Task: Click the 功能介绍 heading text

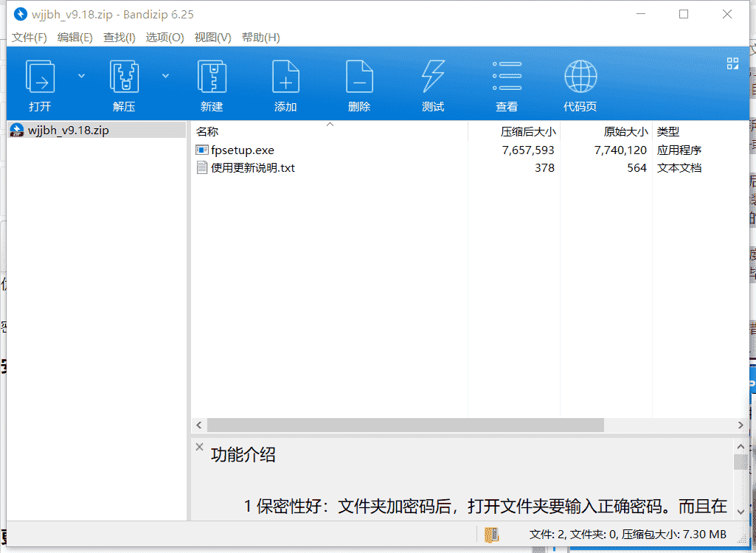Action: 243,455
